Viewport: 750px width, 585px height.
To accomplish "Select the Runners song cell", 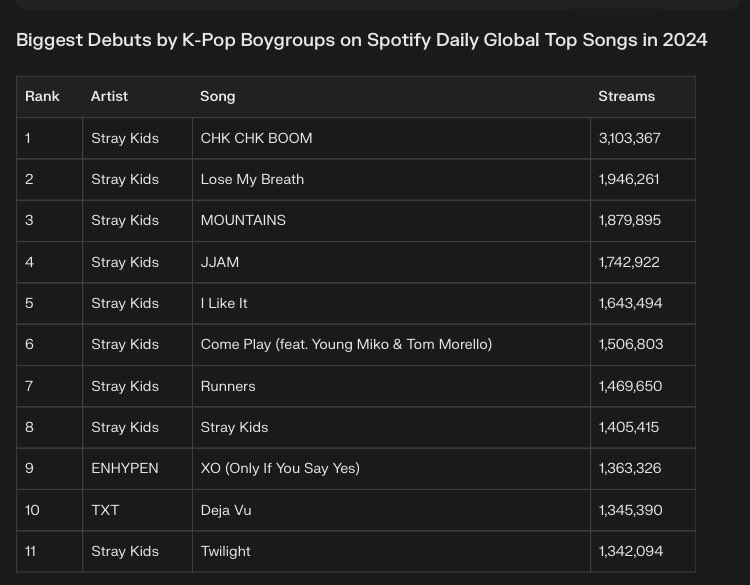I will (x=391, y=386).
